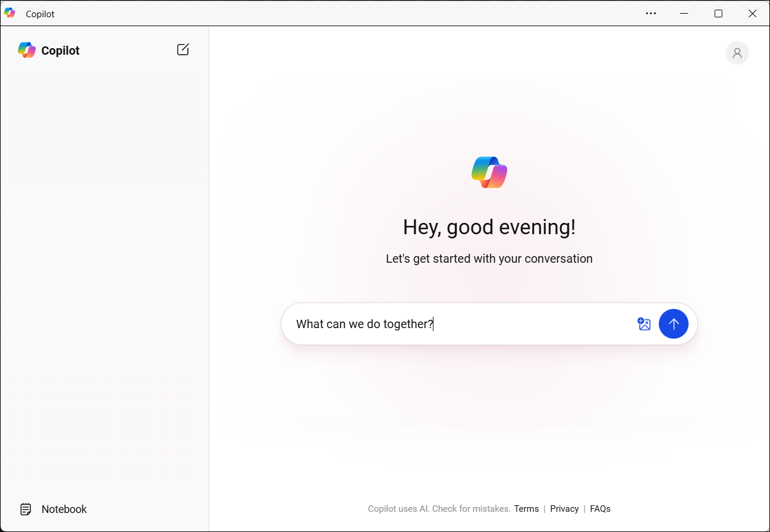Click the Copilot app icon in title bar
The height and width of the screenshot is (532, 770).
click(x=10, y=13)
